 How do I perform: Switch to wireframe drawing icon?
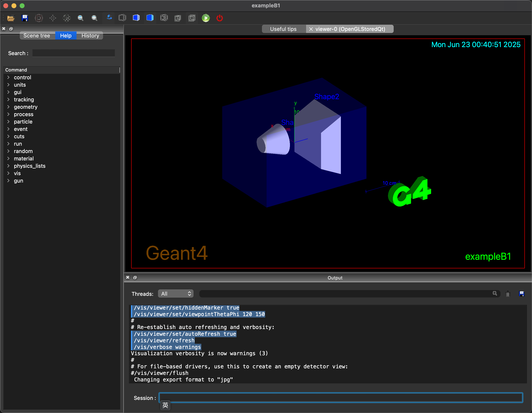point(164,18)
